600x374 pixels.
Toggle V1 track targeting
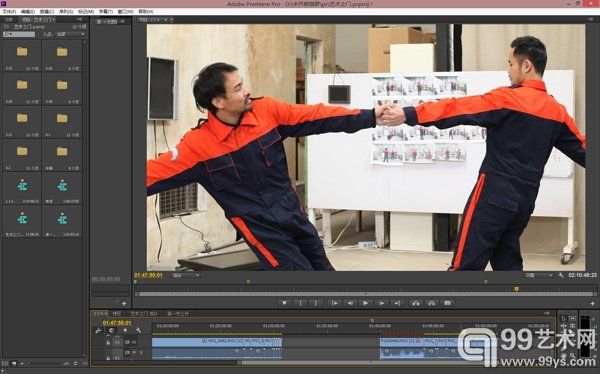coord(117,342)
